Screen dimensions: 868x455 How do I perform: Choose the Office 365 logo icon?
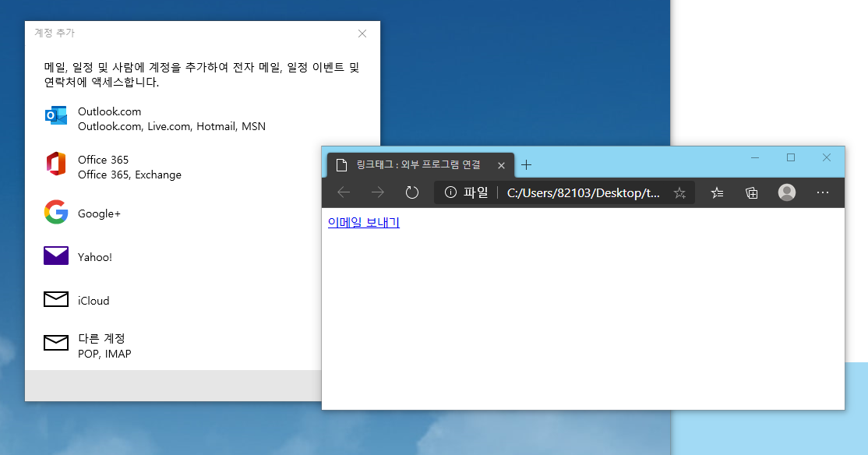pos(56,164)
